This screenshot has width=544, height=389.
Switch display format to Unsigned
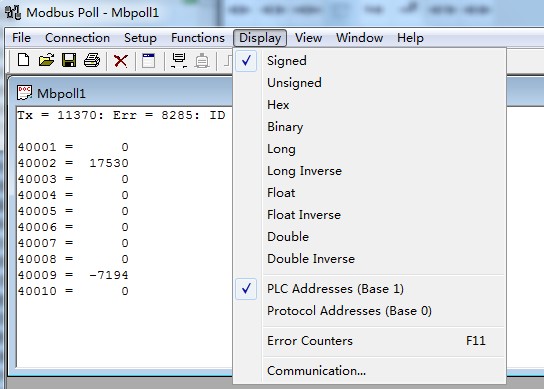click(x=370, y=83)
